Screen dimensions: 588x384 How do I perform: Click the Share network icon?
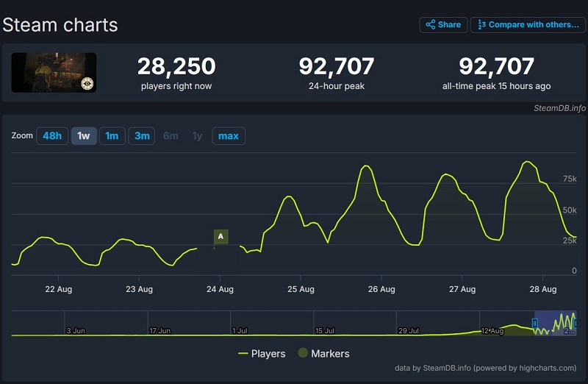[431, 25]
